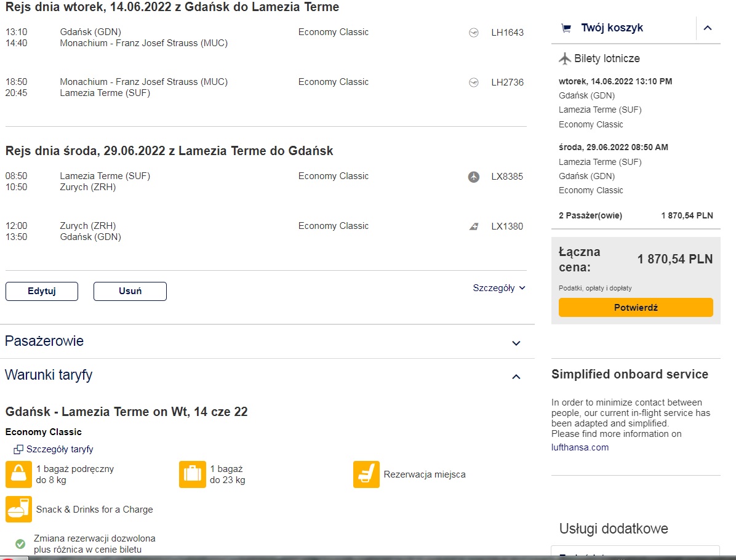Viewport: 736px width, 560px height.
Task: Click the seat reservation icon
Action: [366, 474]
